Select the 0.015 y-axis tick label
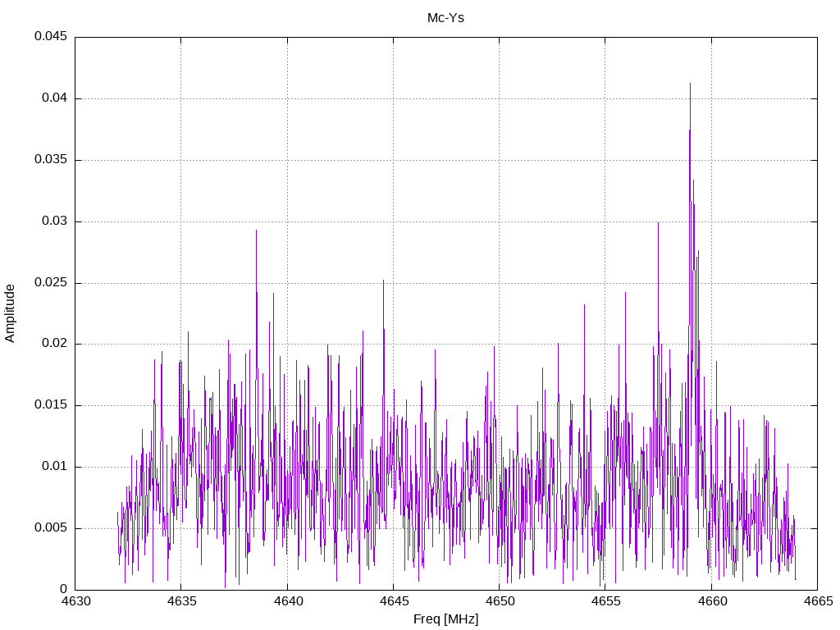Viewport: 840px width, 630px height. 50,405
